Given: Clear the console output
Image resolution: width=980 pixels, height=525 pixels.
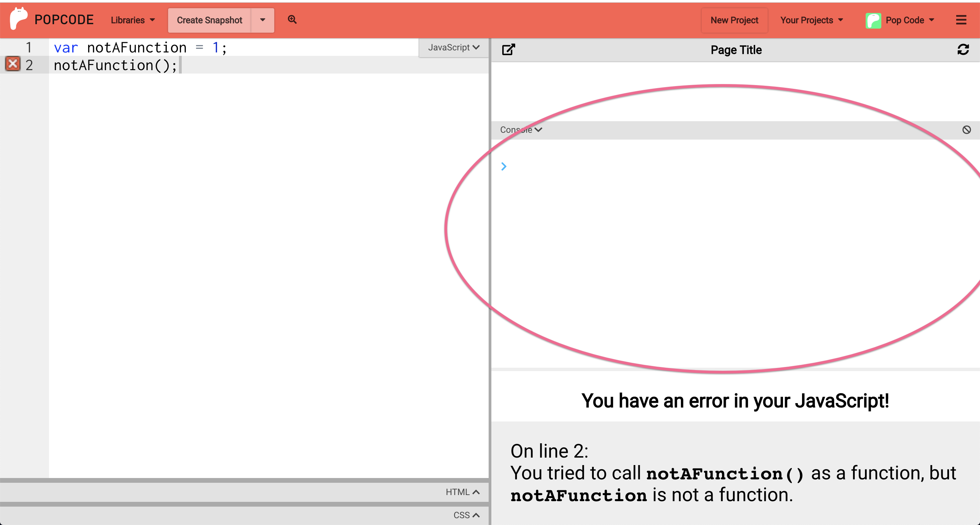Looking at the screenshot, I should [x=966, y=130].
